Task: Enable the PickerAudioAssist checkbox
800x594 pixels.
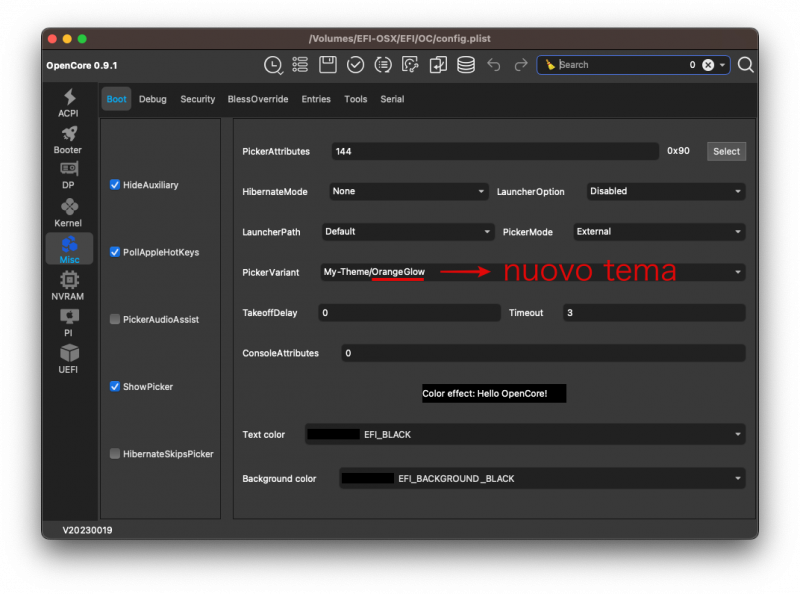Action: point(115,319)
